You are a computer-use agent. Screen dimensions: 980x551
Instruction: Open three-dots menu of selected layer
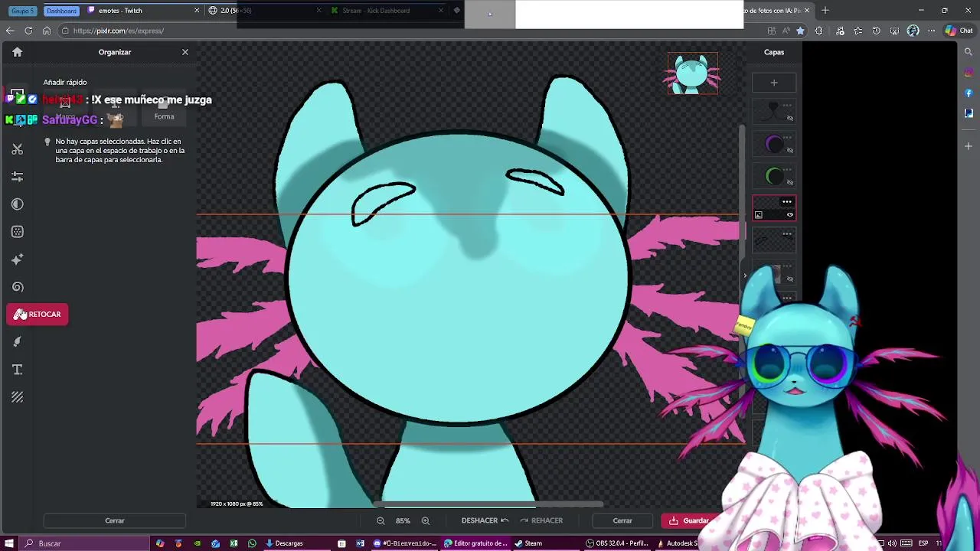tap(787, 202)
